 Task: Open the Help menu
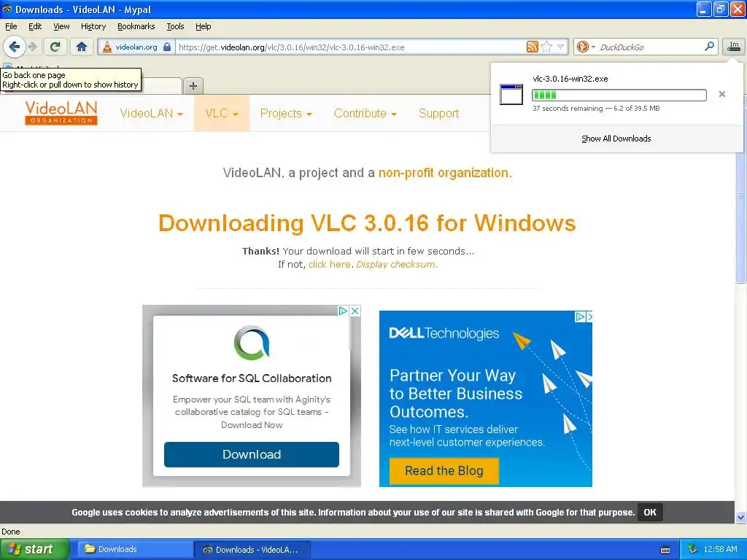(203, 26)
